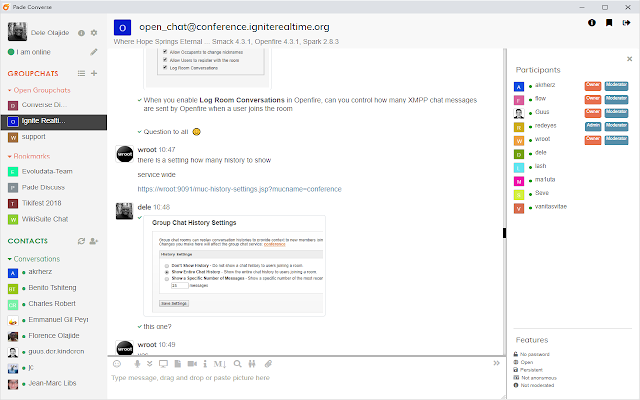
Task: Add a new groupchat with plus icon
Action: pyautogui.click(x=94, y=73)
